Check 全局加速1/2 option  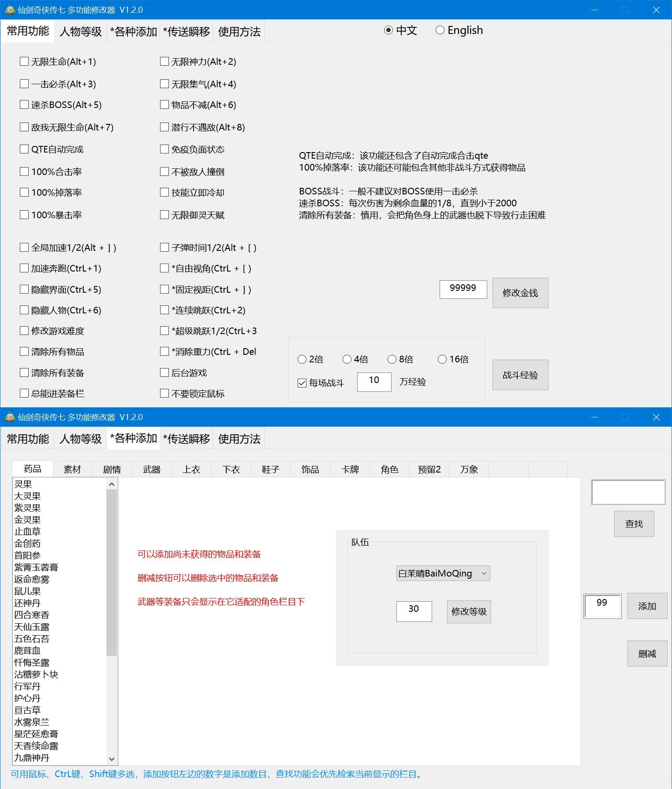24,247
